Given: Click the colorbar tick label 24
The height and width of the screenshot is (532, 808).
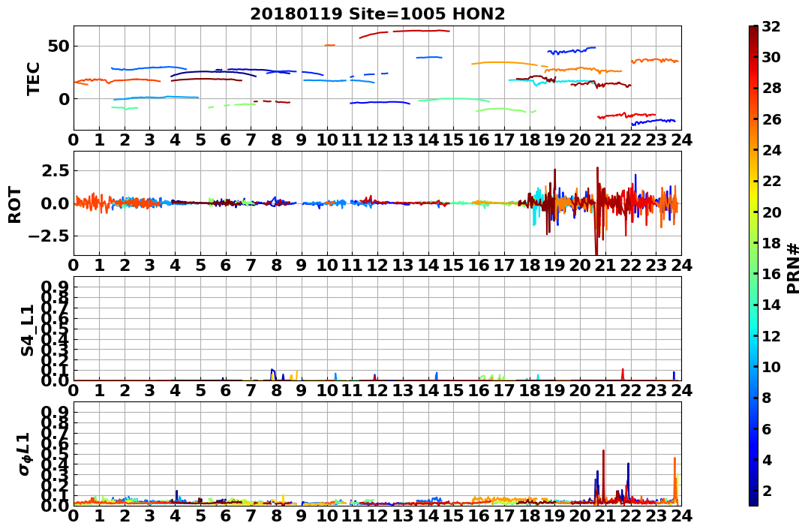Looking at the screenshot, I should [x=771, y=150].
